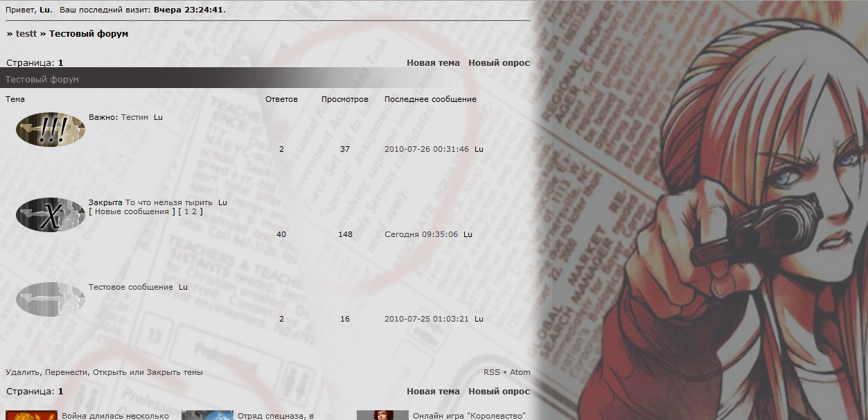
Task: Click the Последнее сообщение column header
Action: [x=430, y=99]
